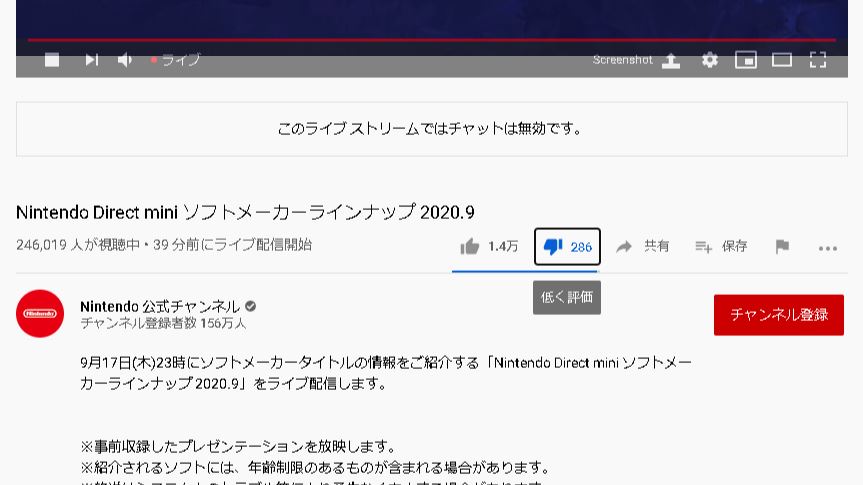Image resolution: width=863 pixels, height=485 pixels.
Task: Report the video with flag icon
Action: [x=782, y=247]
